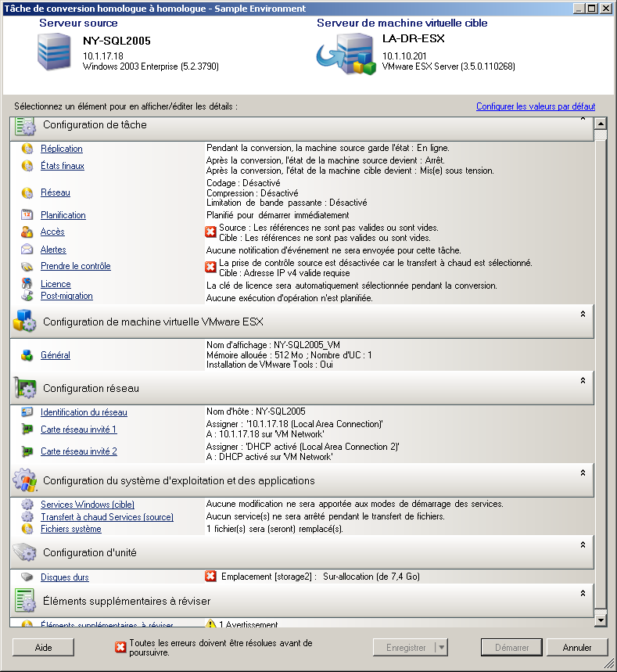This screenshot has width=617, height=672.
Task: Click the Post-migration icon
Action: tap(27, 296)
